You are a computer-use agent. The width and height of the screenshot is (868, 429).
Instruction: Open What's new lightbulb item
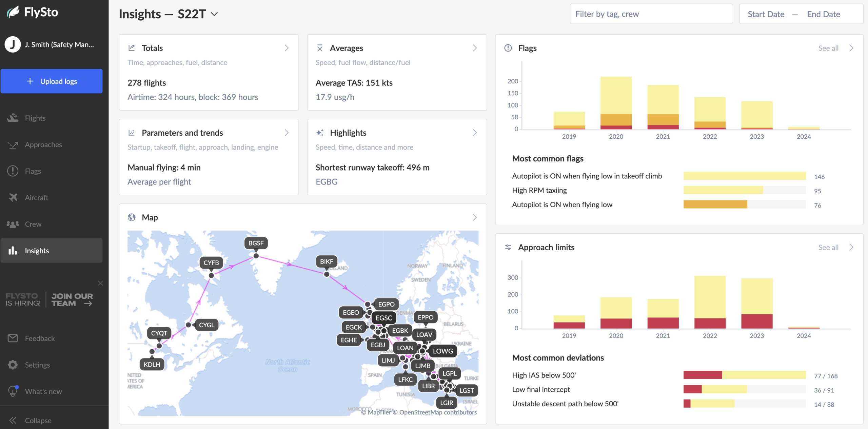coord(13,391)
